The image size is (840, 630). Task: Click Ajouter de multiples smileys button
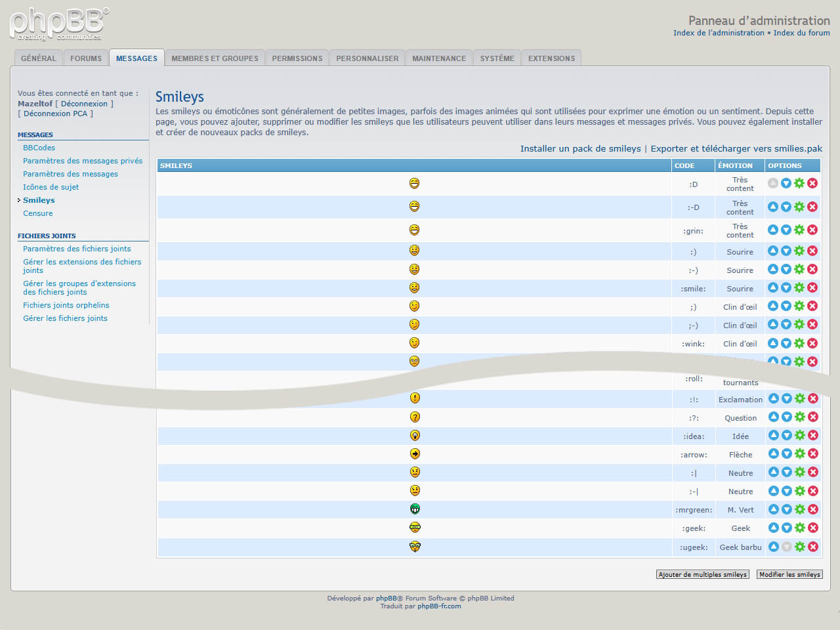click(x=702, y=574)
